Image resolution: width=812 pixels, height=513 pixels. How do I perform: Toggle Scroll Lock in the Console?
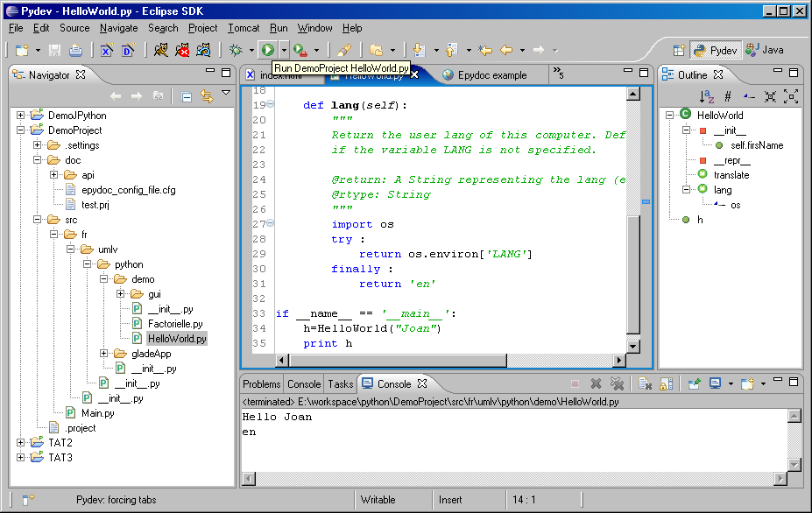(x=666, y=383)
